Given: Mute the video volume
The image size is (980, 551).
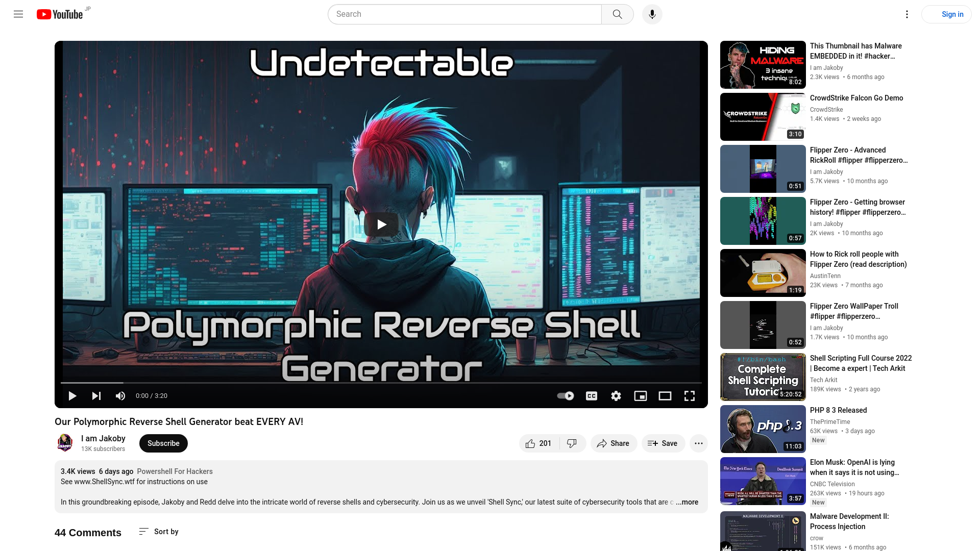Looking at the screenshot, I should [x=120, y=396].
